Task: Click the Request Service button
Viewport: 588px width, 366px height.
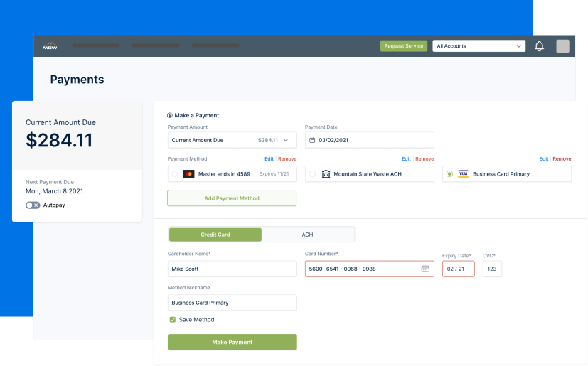Action: (x=404, y=46)
